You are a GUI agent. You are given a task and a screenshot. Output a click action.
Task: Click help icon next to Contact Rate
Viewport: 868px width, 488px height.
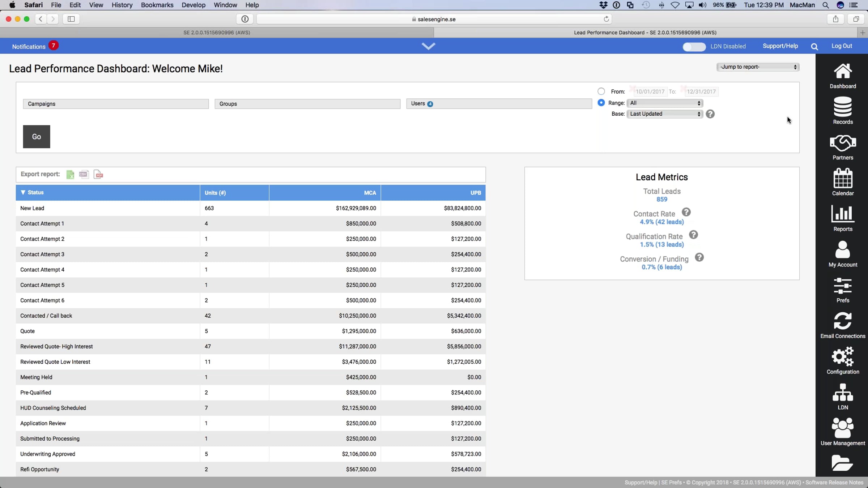pos(686,212)
